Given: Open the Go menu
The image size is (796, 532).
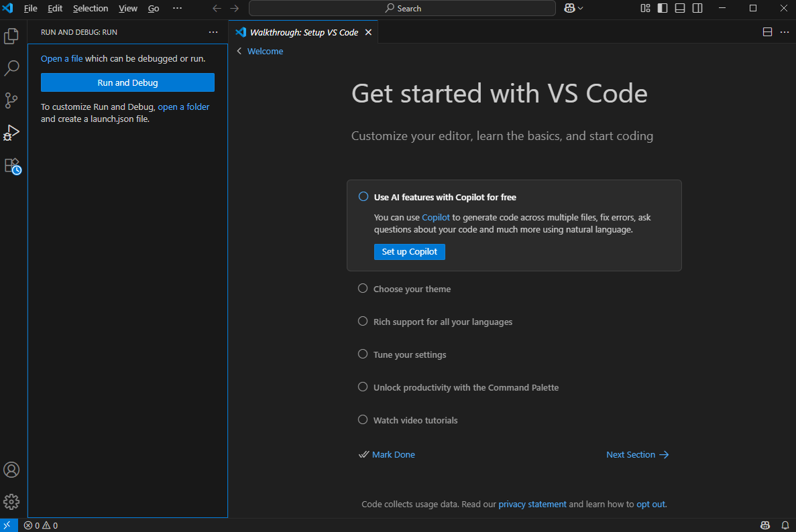Looking at the screenshot, I should pyautogui.click(x=154, y=8).
